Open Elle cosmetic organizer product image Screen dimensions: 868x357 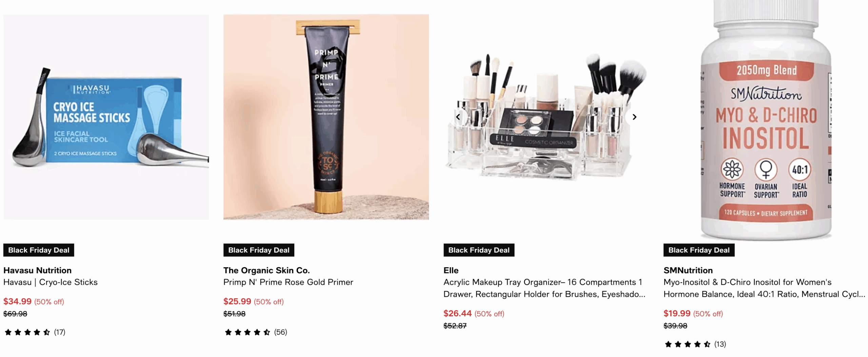click(546, 117)
